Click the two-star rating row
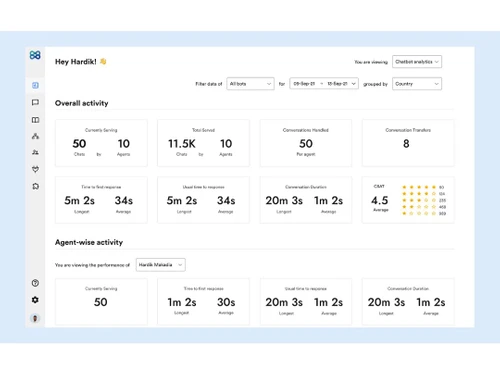Screen dimensions: 500x375 click(x=423, y=207)
